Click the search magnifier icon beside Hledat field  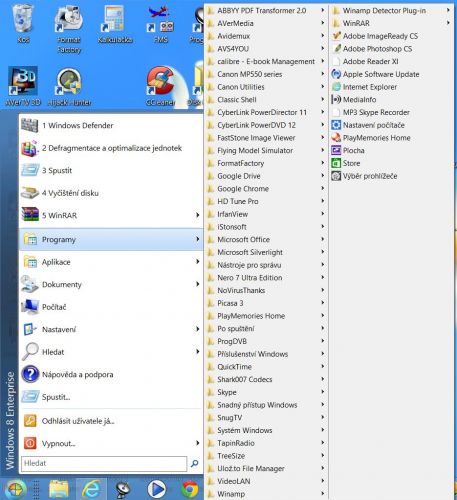pyautogui.click(x=195, y=463)
